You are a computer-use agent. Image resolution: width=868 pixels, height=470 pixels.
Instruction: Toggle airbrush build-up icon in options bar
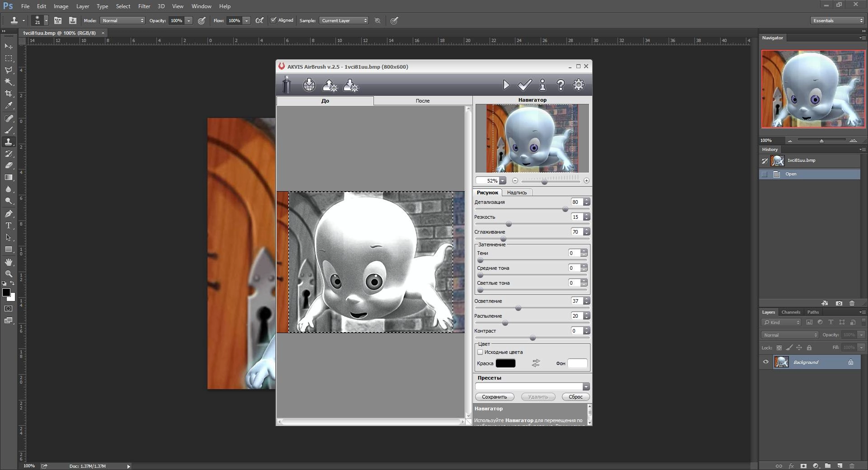coord(259,20)
